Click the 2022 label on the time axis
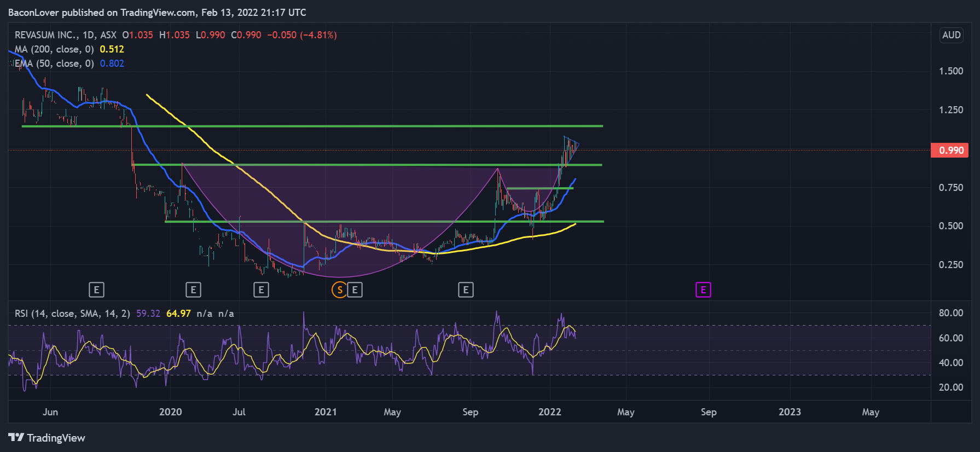The height and width of the screenshot is (452, 980). click(549, 412)
